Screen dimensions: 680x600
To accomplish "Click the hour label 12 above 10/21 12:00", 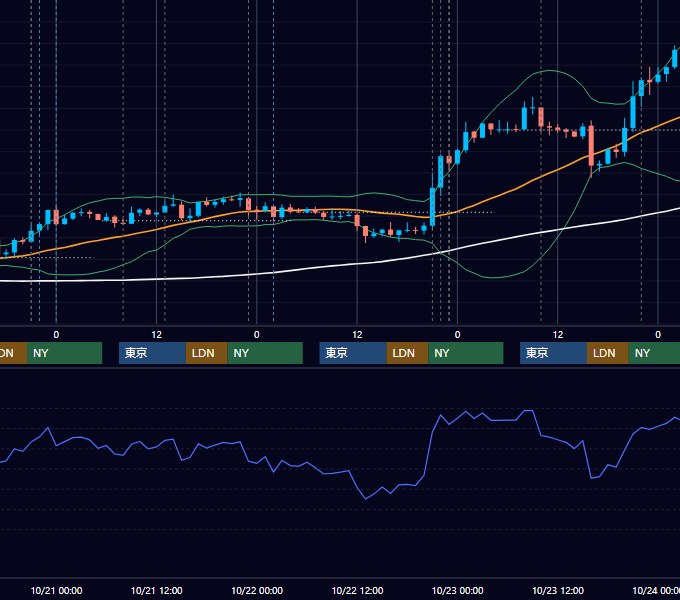I will (x=157, y=335).
